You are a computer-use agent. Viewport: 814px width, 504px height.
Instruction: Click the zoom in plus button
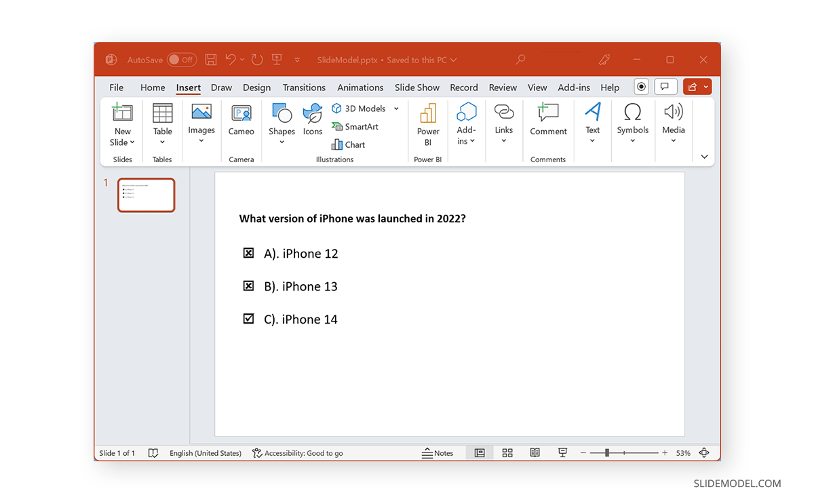pyautogui.click(x=665, y=453)
